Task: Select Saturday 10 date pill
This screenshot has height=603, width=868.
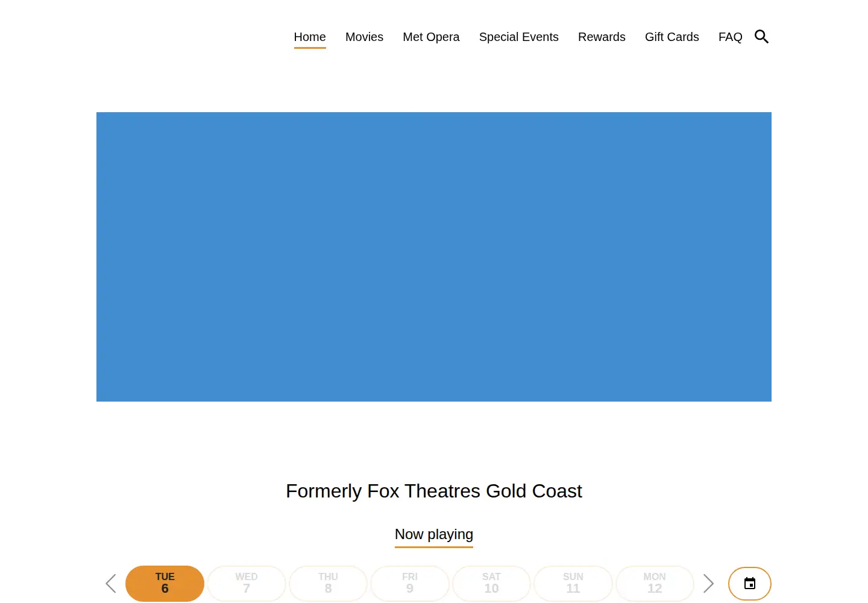Action: [491, 584]
